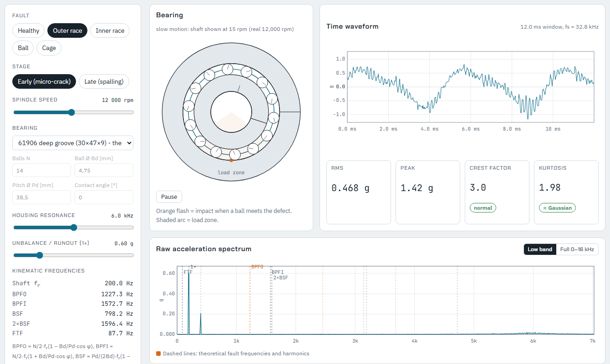Click the housing resonance slider handle
Image resolution: width=610 pixels, height=364 pixels.
[74, 227]
